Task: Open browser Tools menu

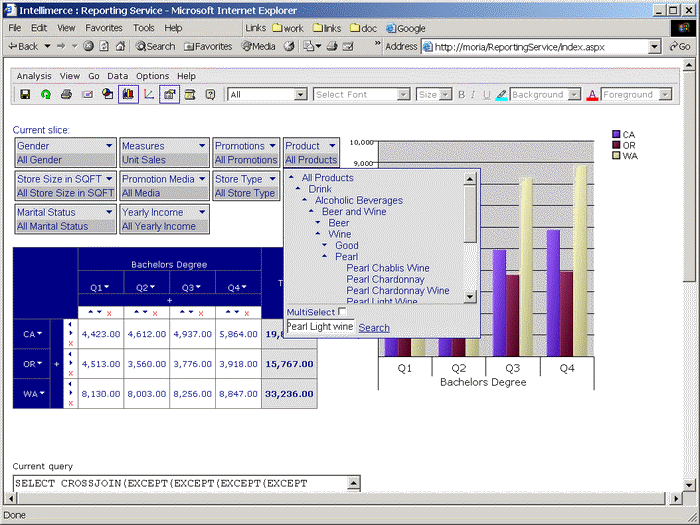Action: [143, 28]
